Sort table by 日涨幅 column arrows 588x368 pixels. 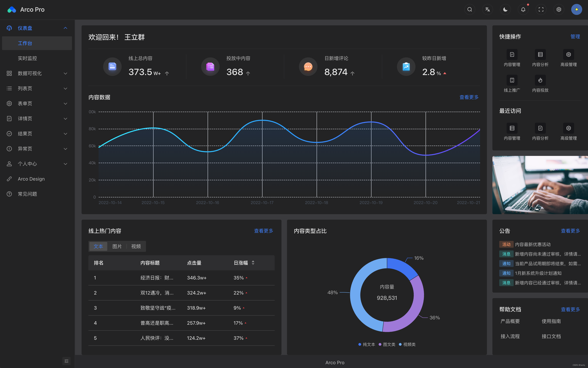[253, 263]
